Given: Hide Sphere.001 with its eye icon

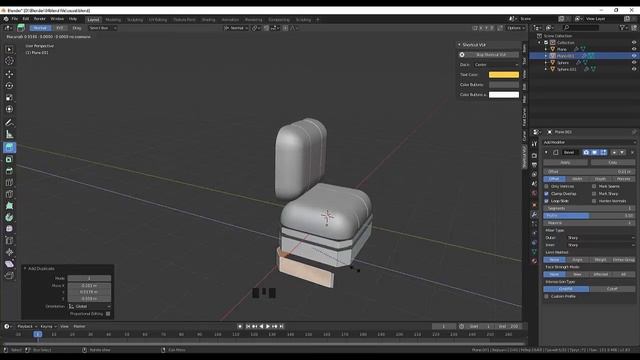Looking at the screenshot, I should tap(634, 69).
